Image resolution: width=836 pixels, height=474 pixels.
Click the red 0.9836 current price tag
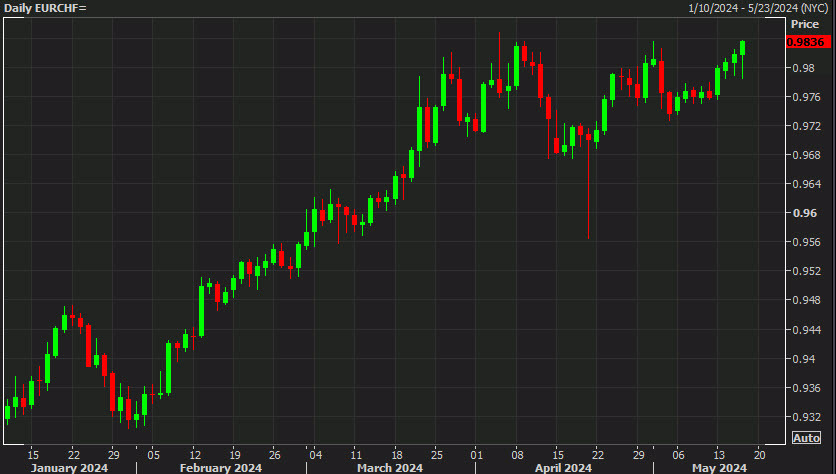805,41
